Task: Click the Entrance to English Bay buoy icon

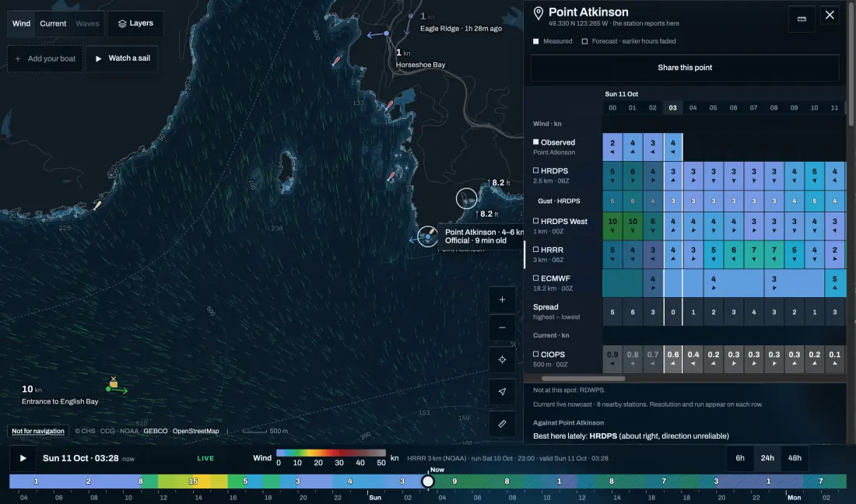Action: (113, 383)
